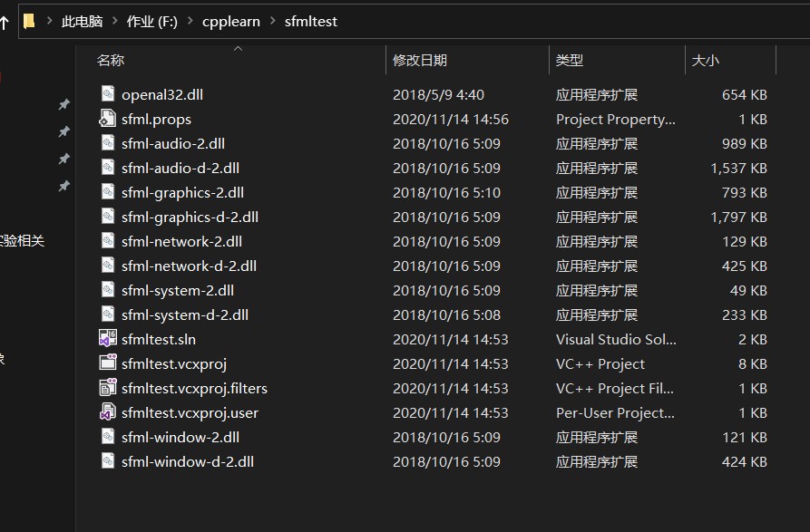Select file name sfml-window-d-2.dll

coord(188,462)
